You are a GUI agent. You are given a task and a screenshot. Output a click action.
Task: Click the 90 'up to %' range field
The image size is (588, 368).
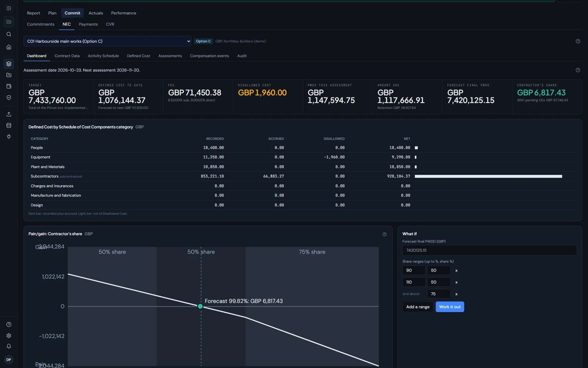(414, 270)
